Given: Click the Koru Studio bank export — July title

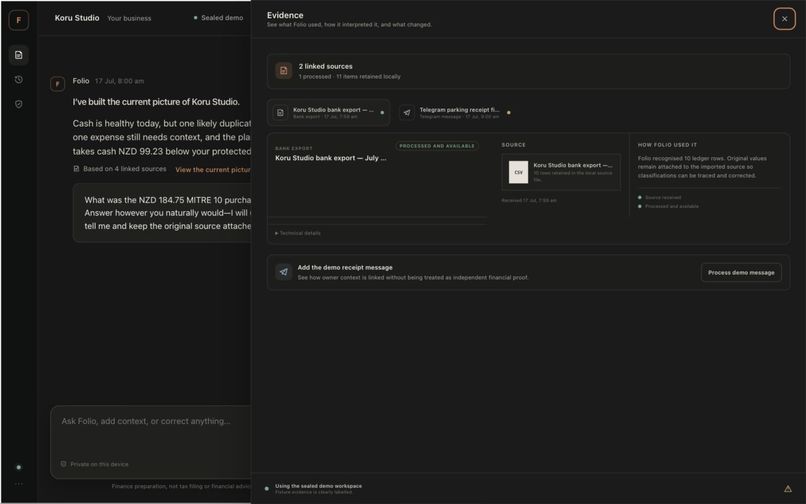Looking at the screenshot, I should point(331,158).
